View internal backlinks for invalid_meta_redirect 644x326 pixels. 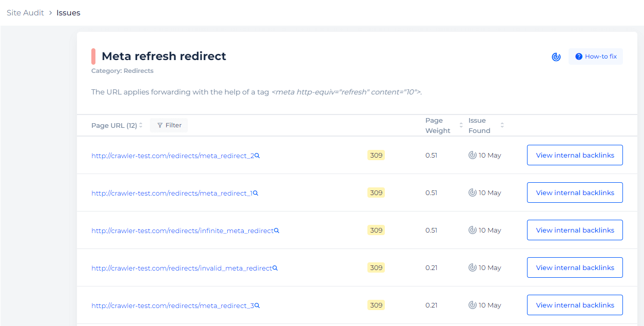575,267
